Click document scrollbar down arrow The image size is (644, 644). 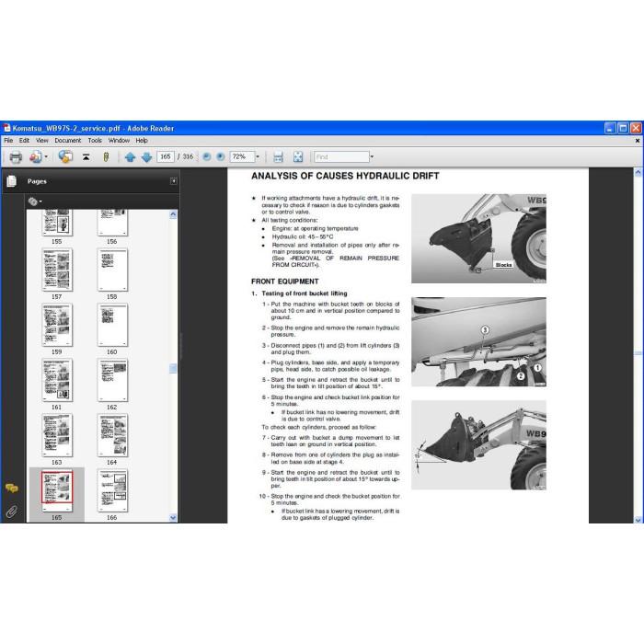tap(638, 519)
